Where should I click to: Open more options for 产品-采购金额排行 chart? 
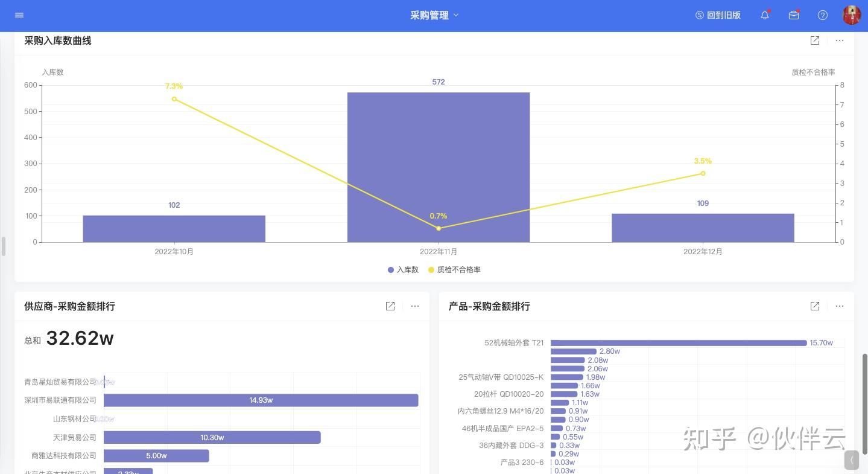tap(839, 306)
